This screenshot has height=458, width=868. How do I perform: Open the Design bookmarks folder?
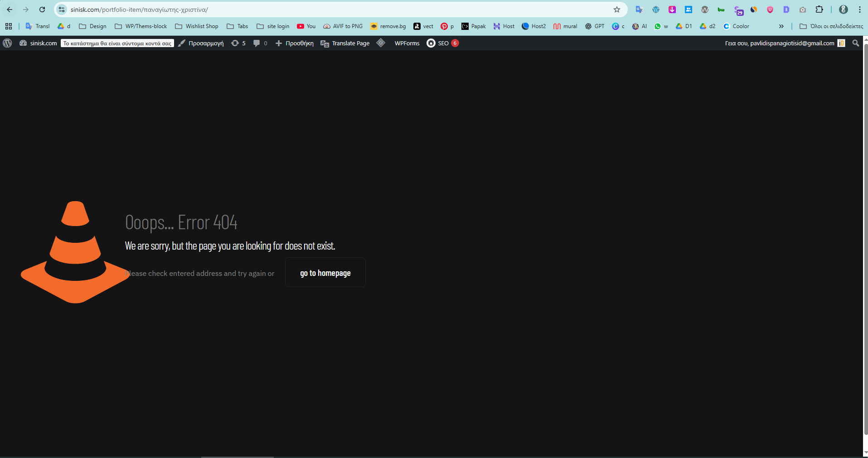tap(93, 26)
